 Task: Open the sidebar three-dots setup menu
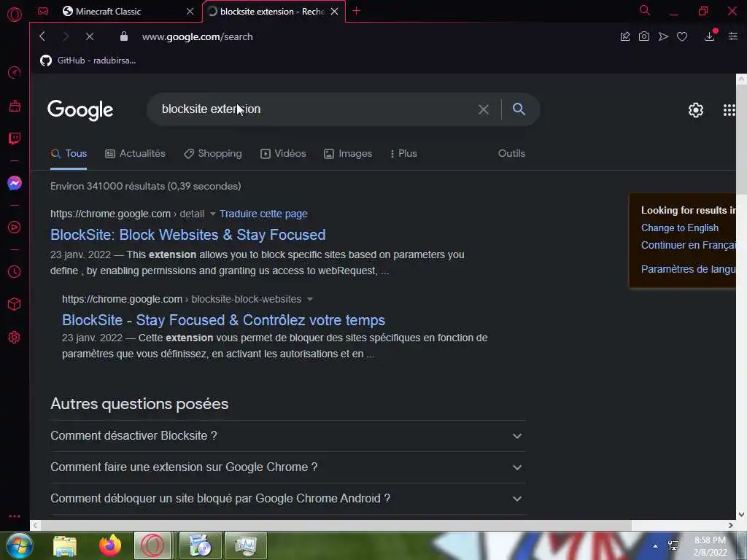[15, 516]
